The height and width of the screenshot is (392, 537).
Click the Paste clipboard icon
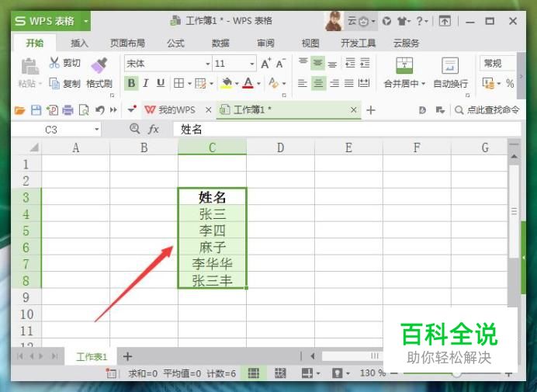(30, 66)
